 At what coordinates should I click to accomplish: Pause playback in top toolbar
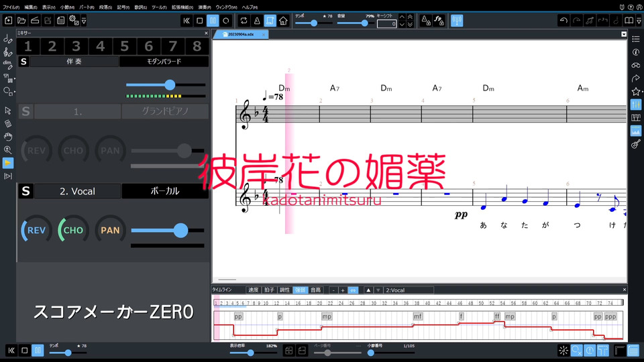click(213, 20)
